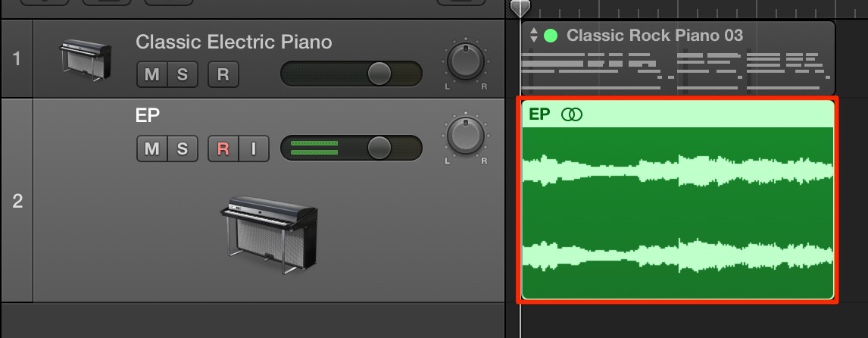
Task: Click the Classic Electric Piano pan knob
Action: (x=466, y=62)
